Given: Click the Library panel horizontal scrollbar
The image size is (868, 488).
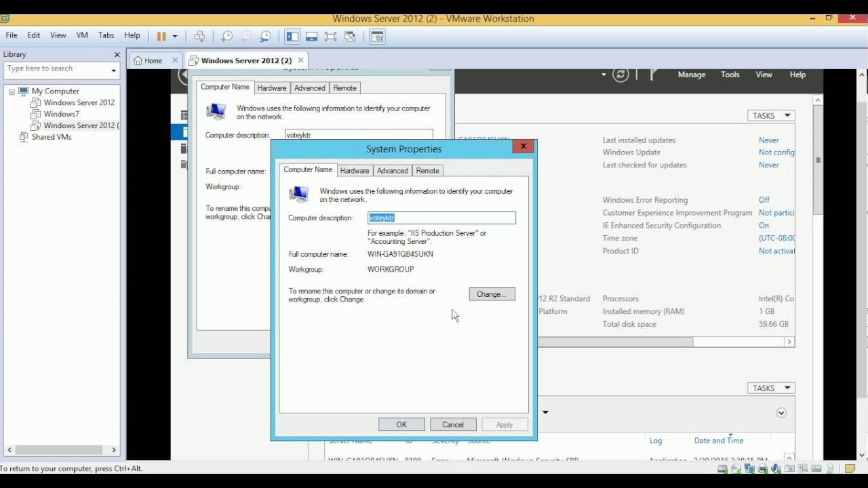Looking at the screenshot, I should tap(62, 450).
